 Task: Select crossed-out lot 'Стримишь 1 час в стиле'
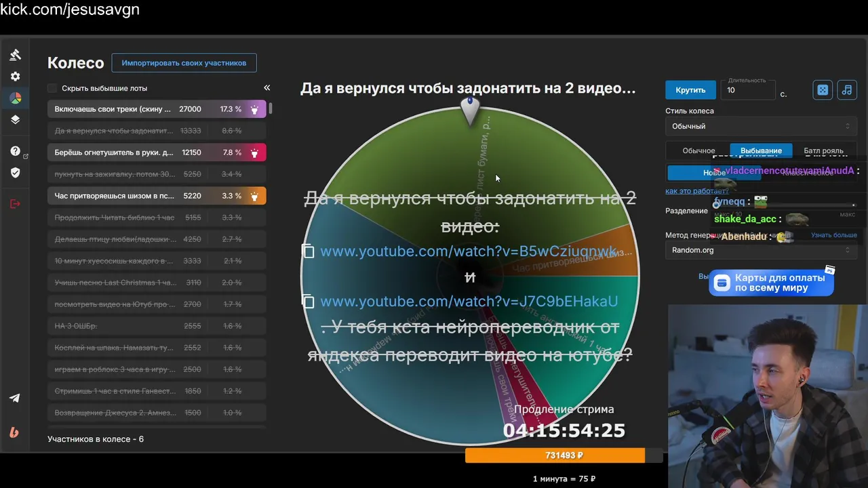tap(157, 391)
